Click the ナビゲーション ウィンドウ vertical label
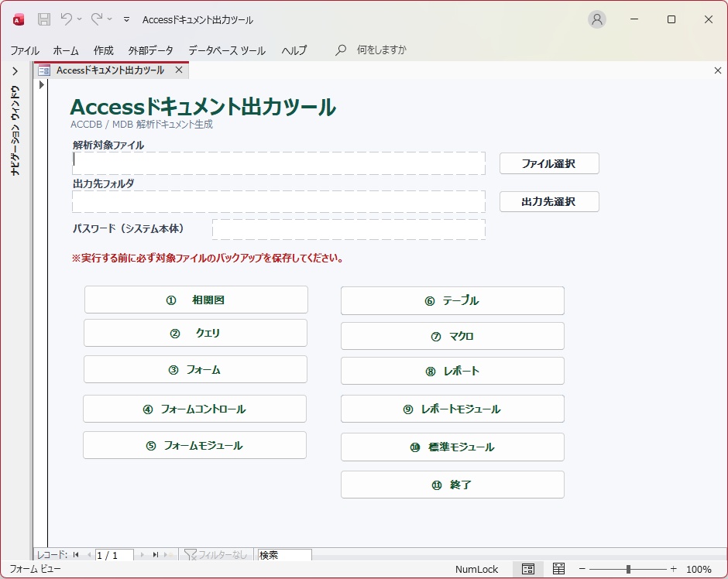728x579 pixels. coord(15,130)
